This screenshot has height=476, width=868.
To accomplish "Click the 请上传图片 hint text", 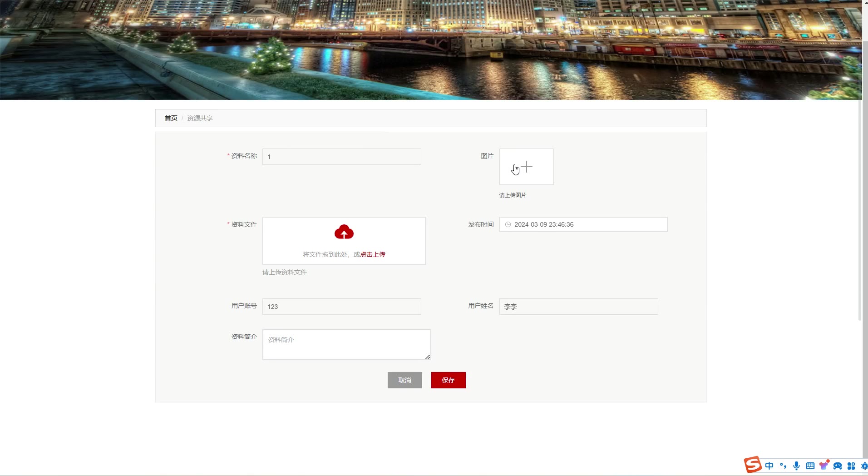I will [x=513, y=195].
